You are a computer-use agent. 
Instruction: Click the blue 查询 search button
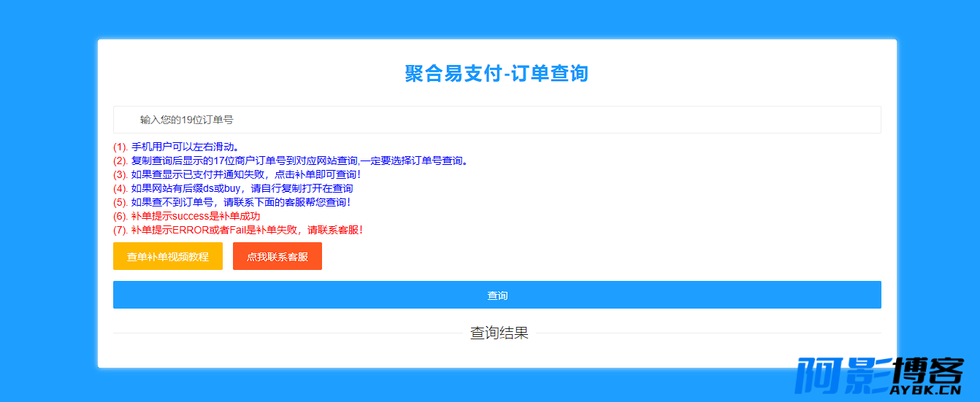497,295
